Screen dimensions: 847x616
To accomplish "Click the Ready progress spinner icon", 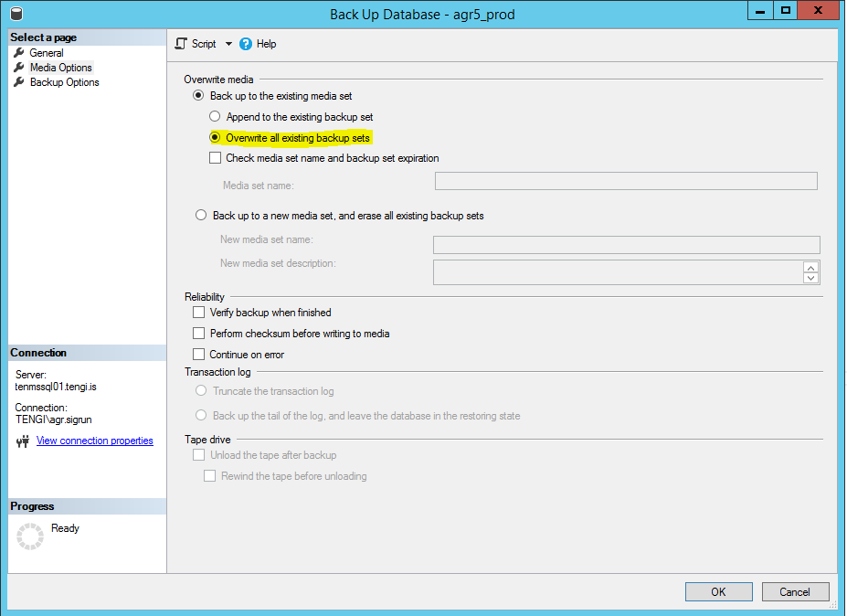I will click(x=30, y=536).
